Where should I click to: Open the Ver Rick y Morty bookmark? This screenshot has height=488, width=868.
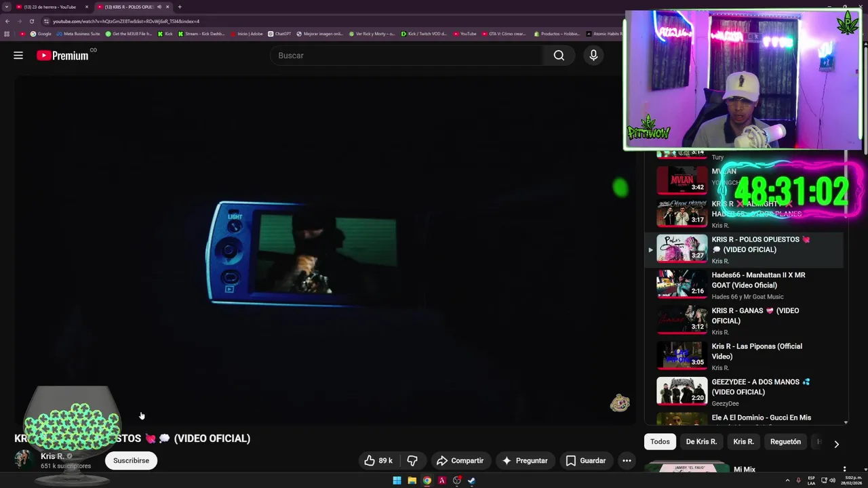[372, 34]
